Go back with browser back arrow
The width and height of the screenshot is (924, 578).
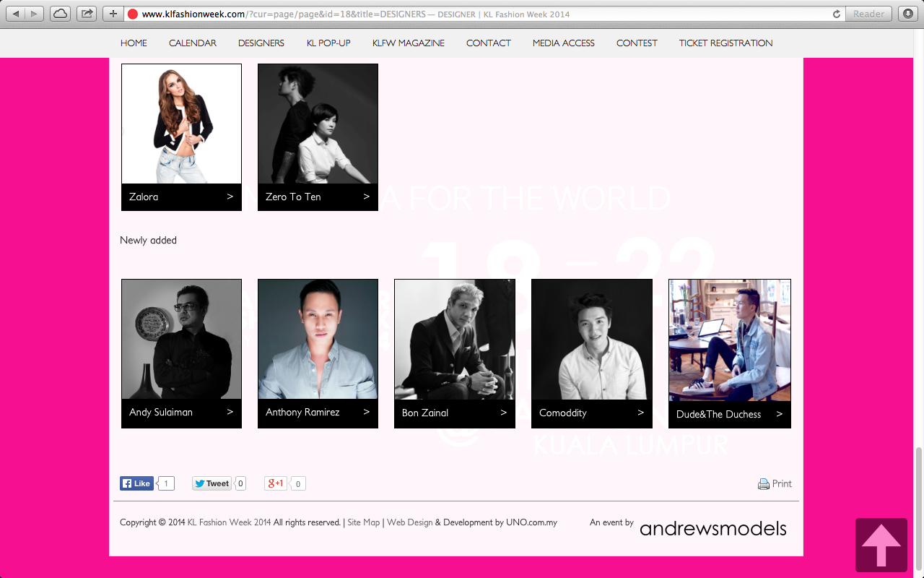(16, 14)
